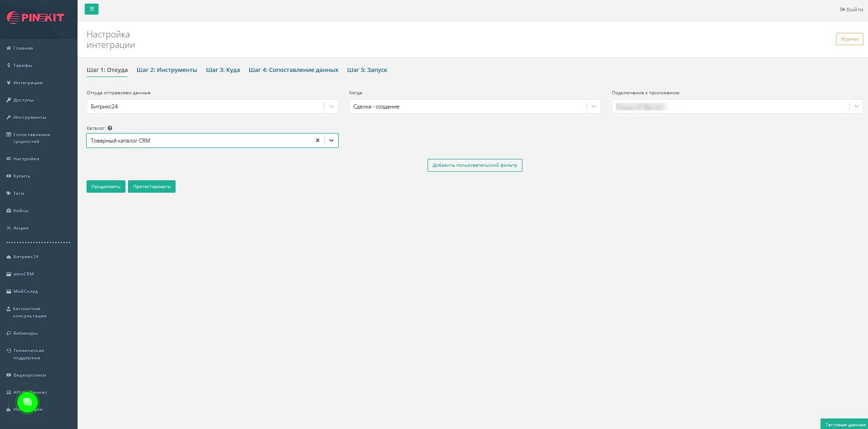Expand the Откуда отправляем данные dropdown

pyautogui.click(x=331, y=107)
